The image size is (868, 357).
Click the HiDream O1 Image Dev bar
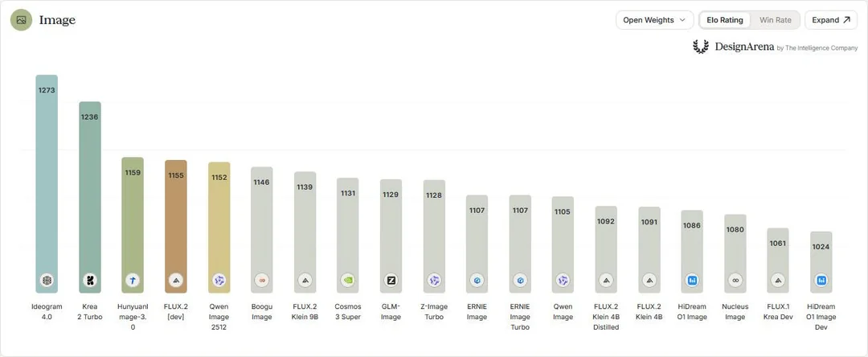821,262
